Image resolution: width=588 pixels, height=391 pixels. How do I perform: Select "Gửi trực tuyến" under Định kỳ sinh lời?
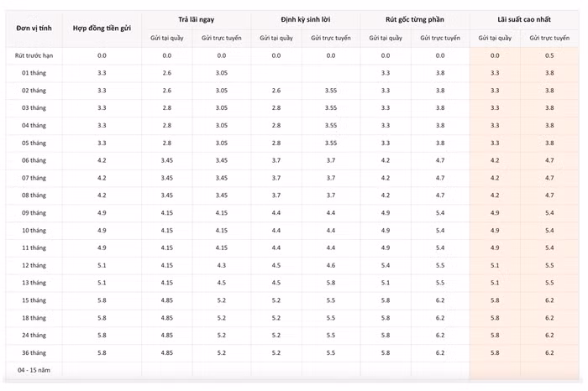point(331,38)
